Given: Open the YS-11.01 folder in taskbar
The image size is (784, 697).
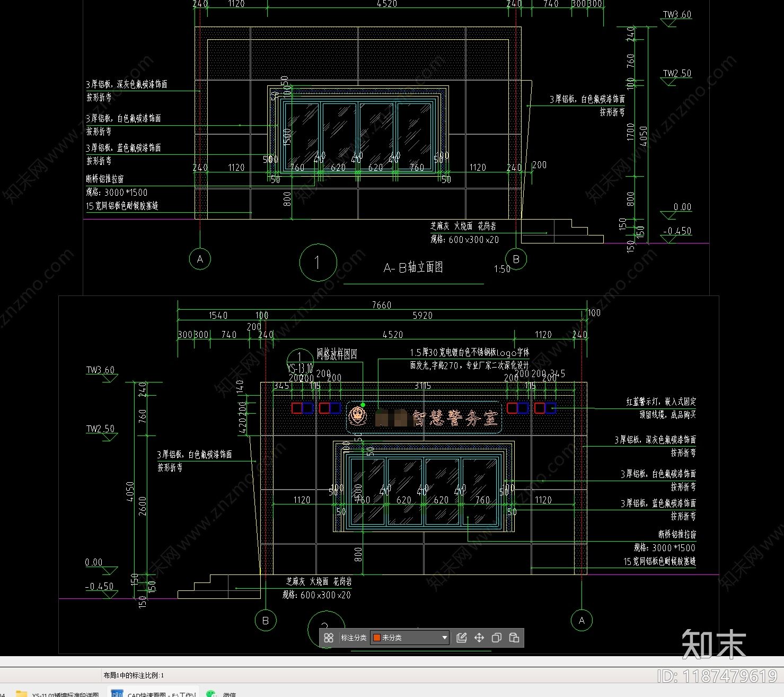Looking at the screenshot, I should 57,693.
